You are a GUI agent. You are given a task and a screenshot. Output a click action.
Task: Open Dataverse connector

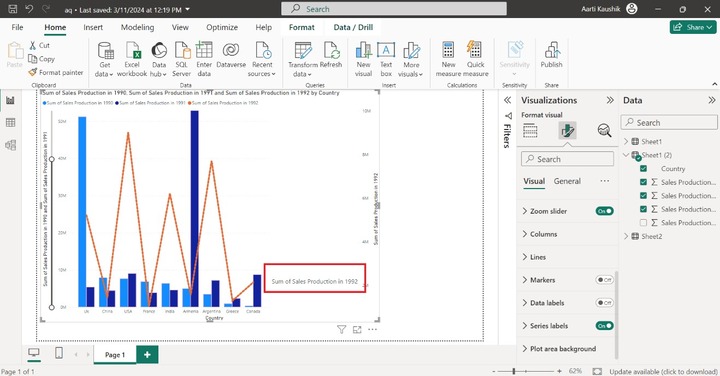coord(231,55)
